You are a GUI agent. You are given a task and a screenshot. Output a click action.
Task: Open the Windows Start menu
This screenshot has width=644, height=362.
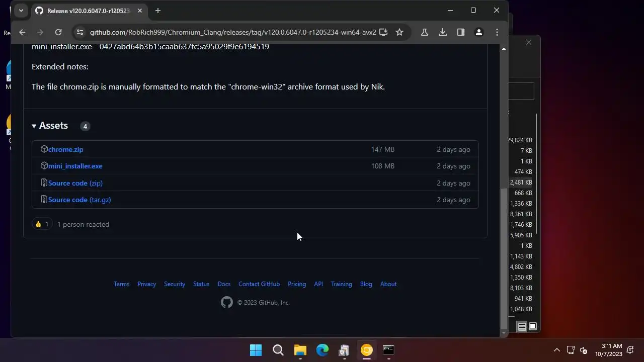256,350
